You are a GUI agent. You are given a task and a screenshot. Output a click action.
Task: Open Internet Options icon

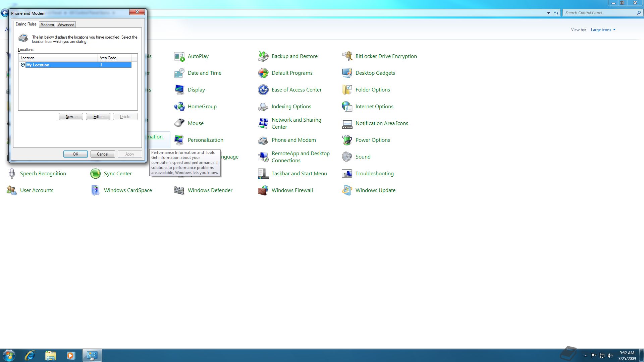point(347,107)
